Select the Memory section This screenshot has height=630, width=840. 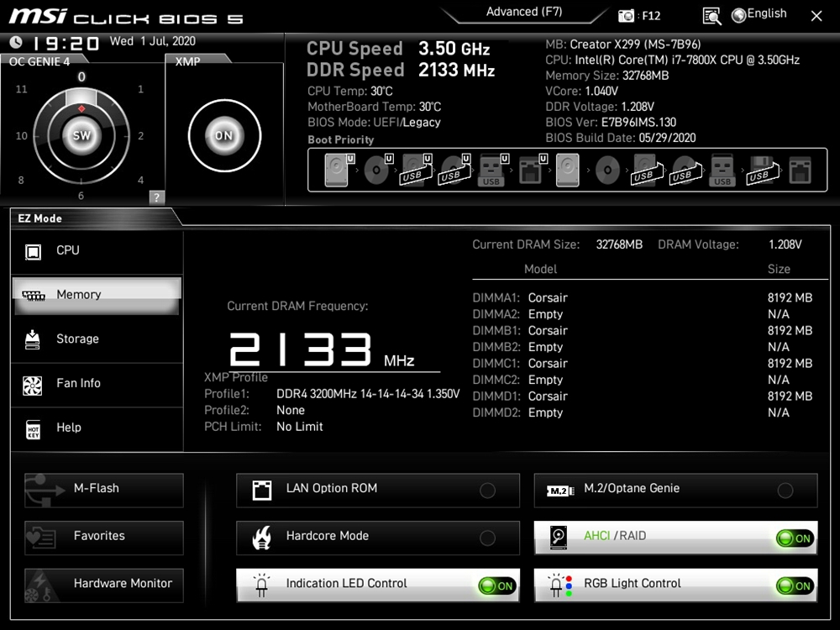[x=97, y=295]
